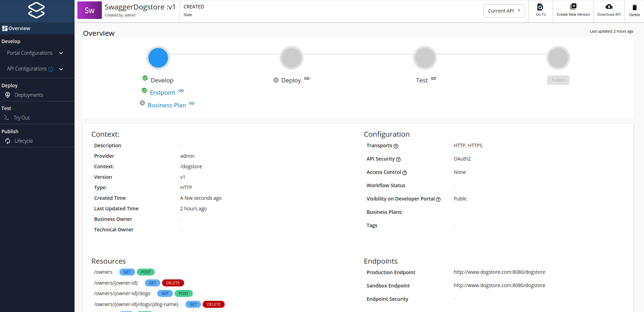Click the Portal Configurations label

(x=30, y=53)
